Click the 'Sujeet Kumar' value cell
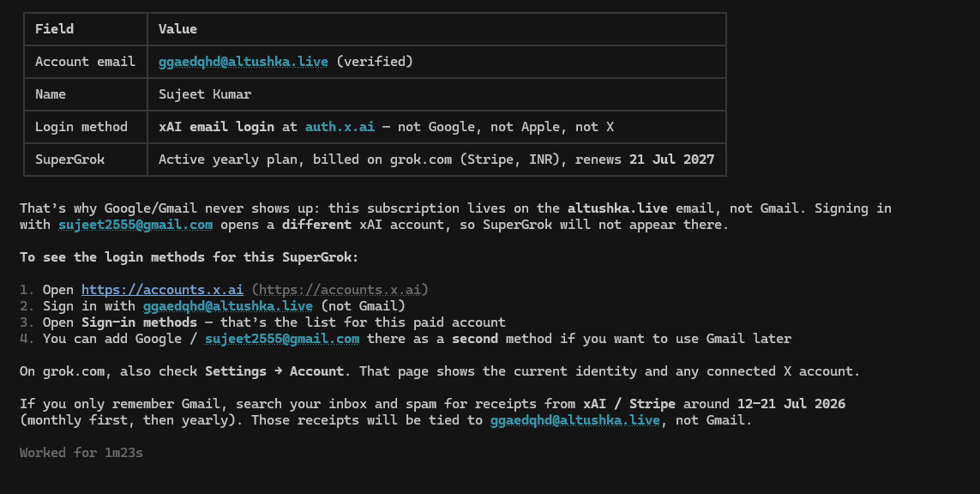Screen dimensions: 980x494 [437, 93]
